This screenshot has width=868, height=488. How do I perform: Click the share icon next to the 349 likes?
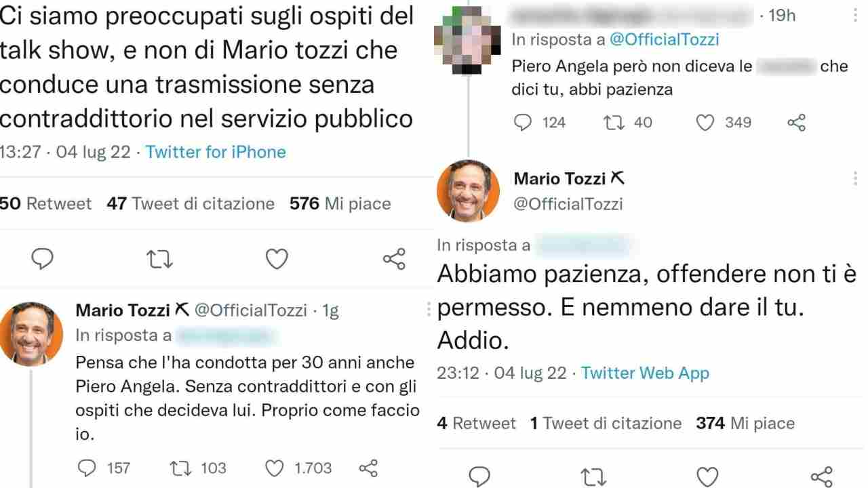click(795, 122)
